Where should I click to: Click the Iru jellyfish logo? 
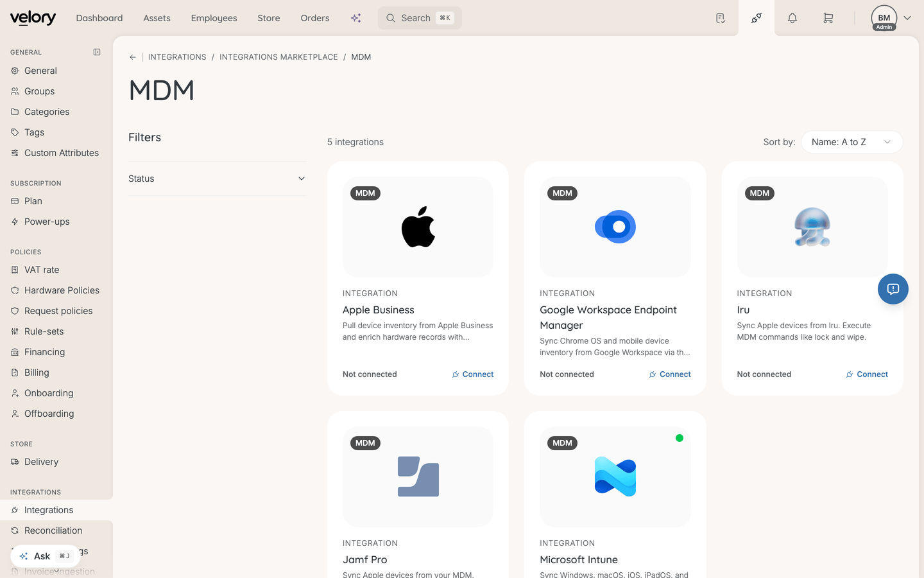coord(812,227)
